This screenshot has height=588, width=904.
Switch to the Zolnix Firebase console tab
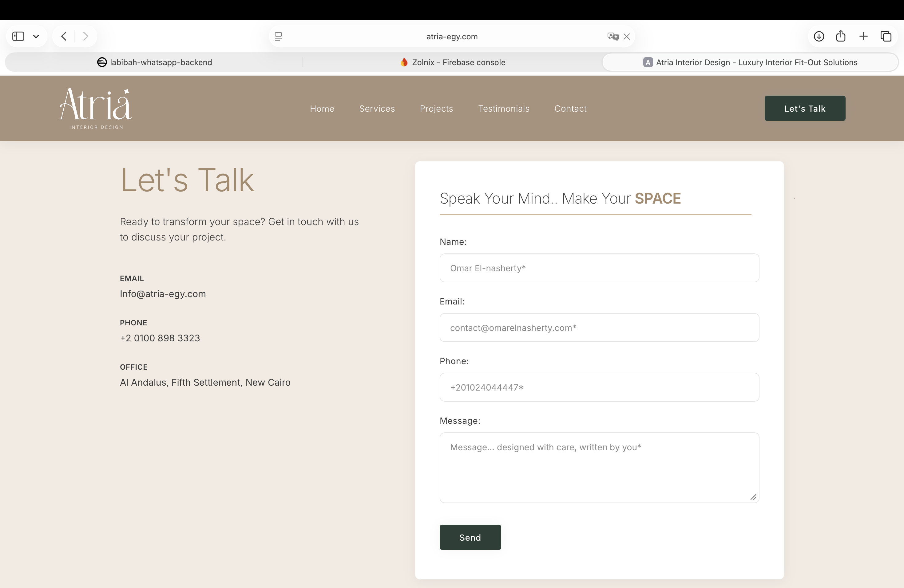point(452,62)
